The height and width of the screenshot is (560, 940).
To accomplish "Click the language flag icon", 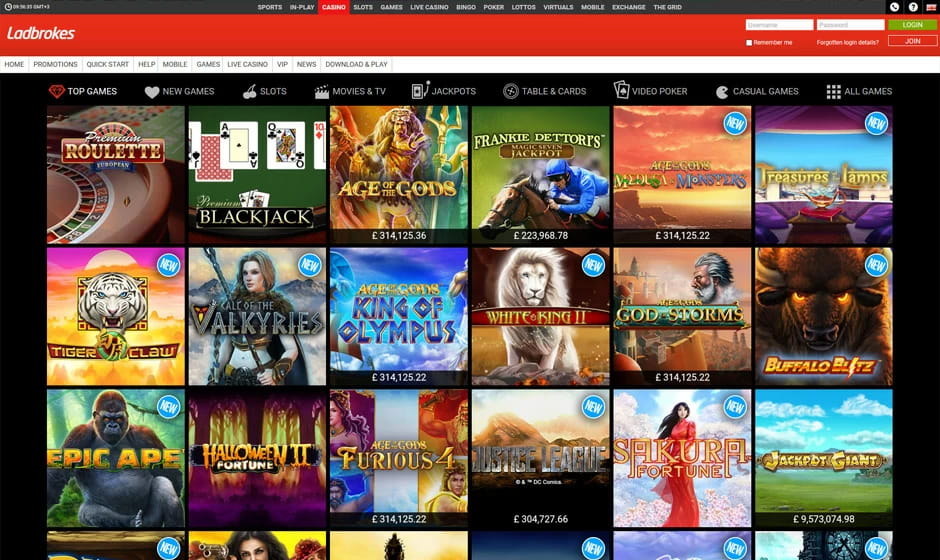I will pyautogui.click(x=931, y=7).
